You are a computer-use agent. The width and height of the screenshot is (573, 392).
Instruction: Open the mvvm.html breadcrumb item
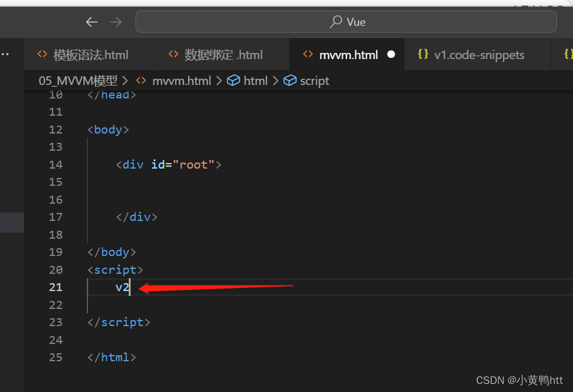pyautogui.click(x=182, y=81)
